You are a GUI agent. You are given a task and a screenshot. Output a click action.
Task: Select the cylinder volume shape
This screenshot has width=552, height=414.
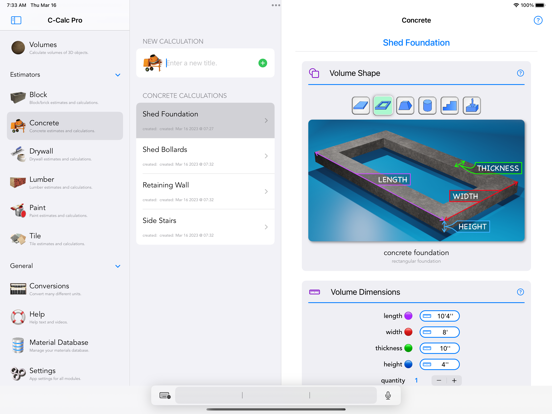coord(427,105)
